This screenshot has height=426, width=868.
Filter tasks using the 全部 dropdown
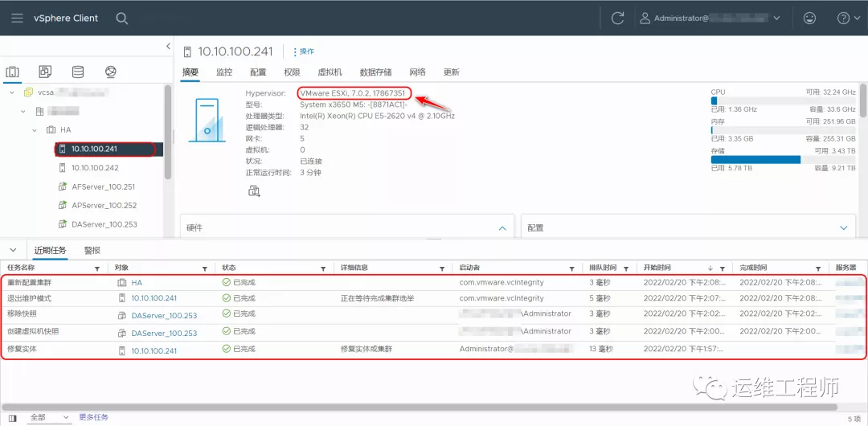click(x=48, y=418)
